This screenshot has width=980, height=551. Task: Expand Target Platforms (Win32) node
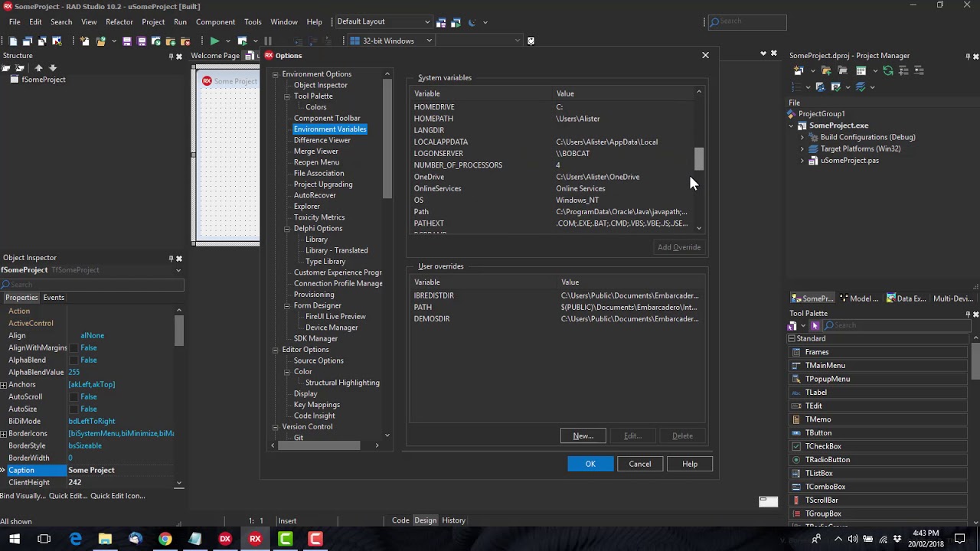802,148
